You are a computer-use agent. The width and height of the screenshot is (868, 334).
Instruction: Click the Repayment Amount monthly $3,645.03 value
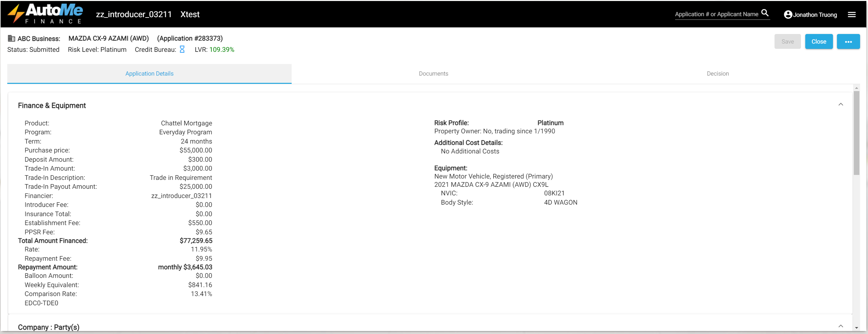185,267
